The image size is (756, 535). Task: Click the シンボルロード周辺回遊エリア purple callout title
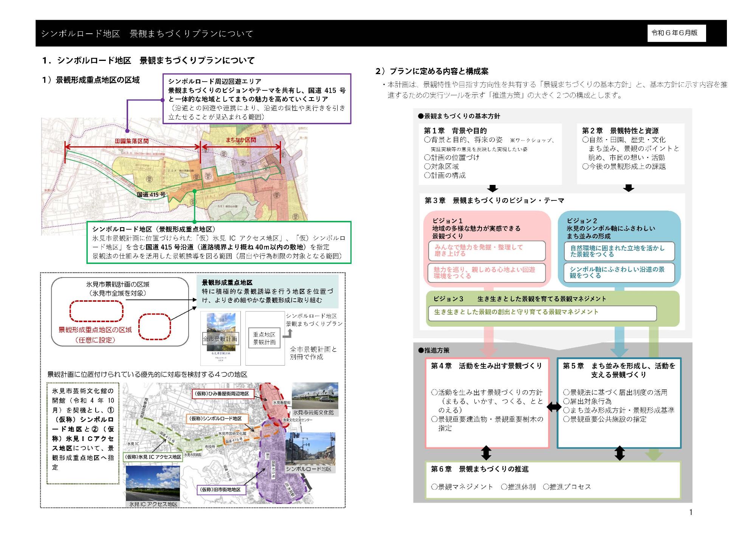(x=215, y=81)
